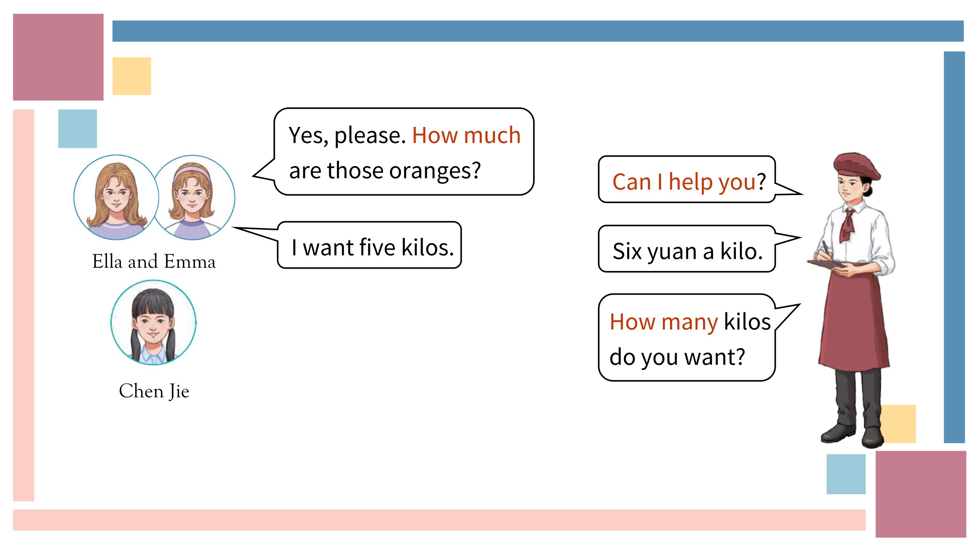This screenshot has height=551, width=980.
Task: Click the shop assistant's red beret
Action: (x=856, y=166)
